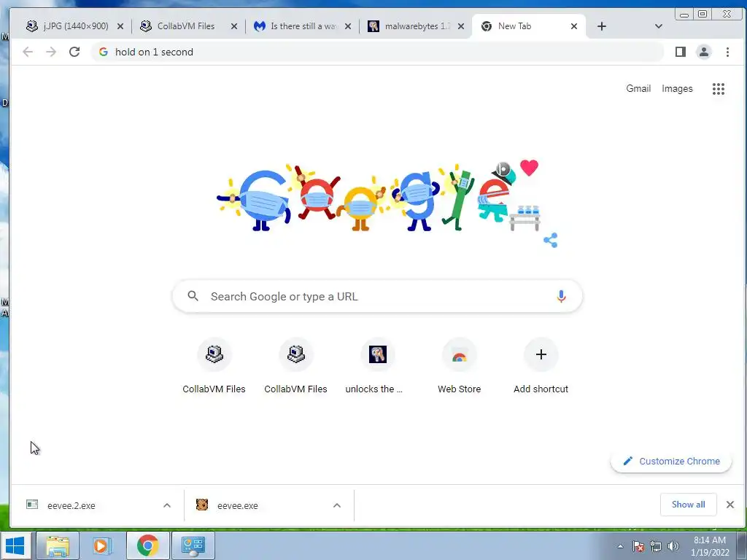Click the Google Doodle logo

tap(379, 197)
